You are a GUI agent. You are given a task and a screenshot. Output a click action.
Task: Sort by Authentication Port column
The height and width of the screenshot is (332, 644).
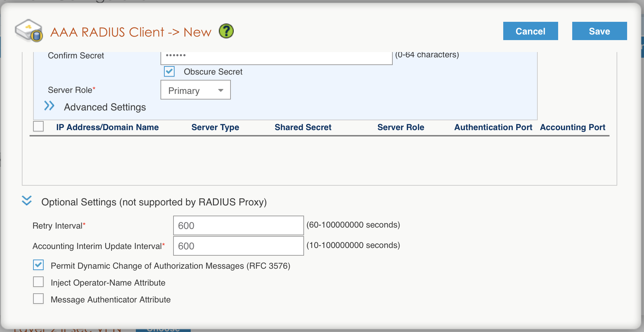click(493, 127)
